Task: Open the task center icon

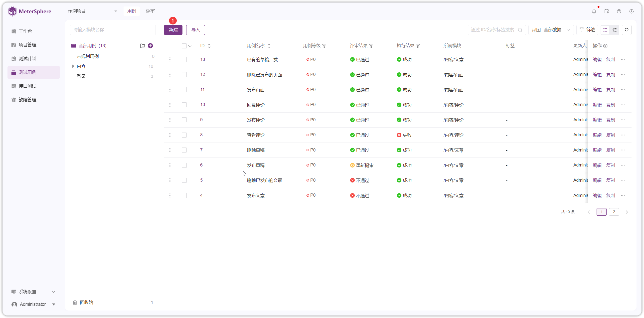Action: coord(607,11)
